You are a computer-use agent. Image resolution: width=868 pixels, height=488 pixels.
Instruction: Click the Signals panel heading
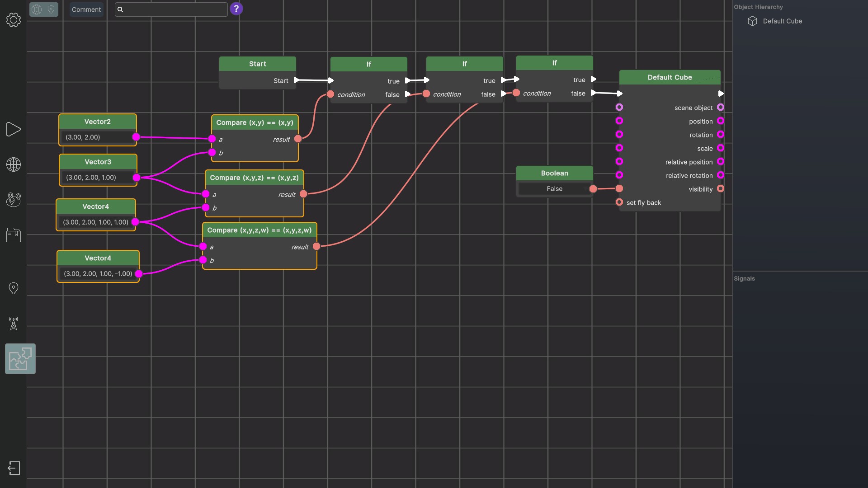(744, 279)
